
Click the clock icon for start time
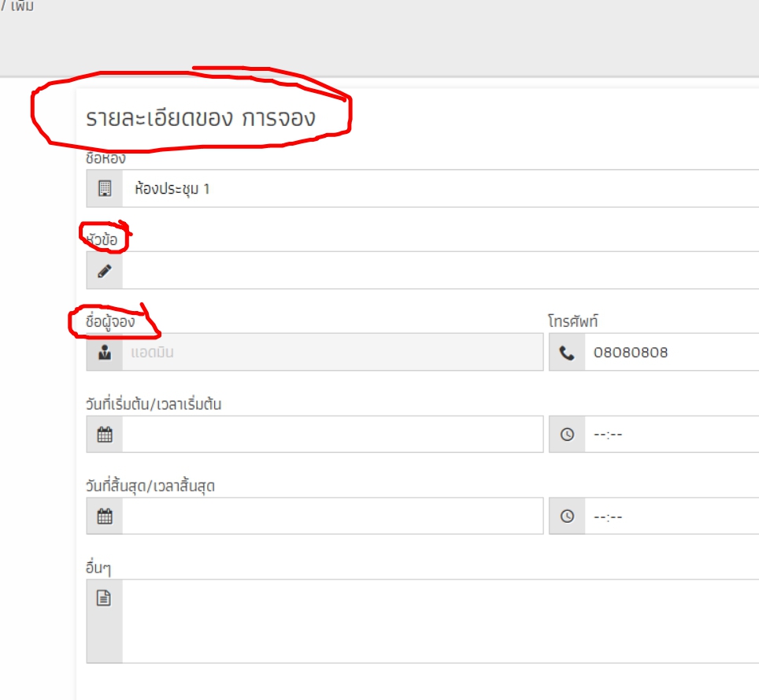tap(567, 434)
